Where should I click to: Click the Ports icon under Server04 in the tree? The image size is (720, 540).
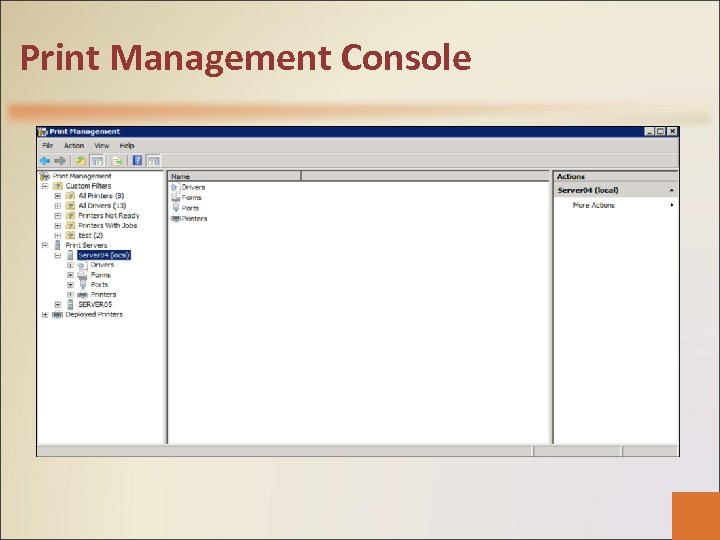point(83,285)
